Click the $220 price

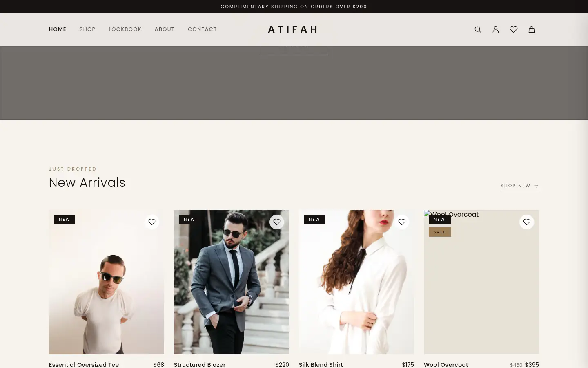point(282,364)
